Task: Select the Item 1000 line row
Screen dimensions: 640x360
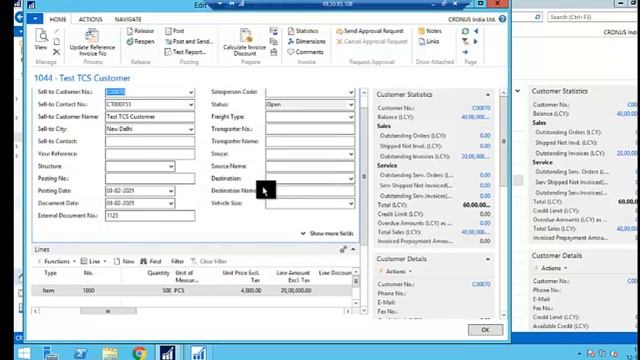Action: tap(192, 291)
